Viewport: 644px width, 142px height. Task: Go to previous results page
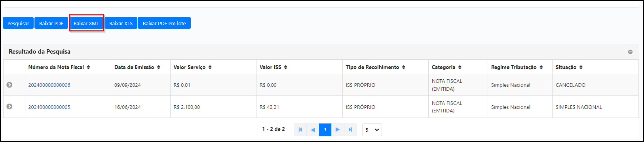coord(313,129)
